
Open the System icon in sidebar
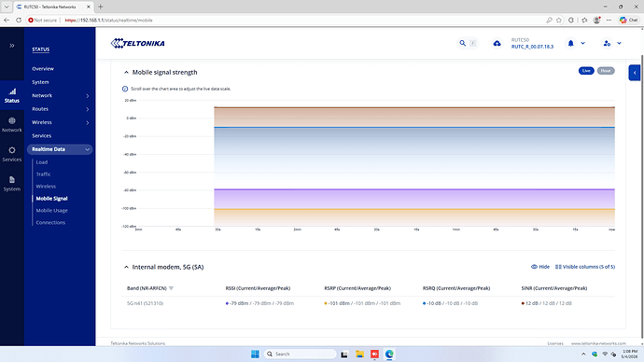click(12, 184)
